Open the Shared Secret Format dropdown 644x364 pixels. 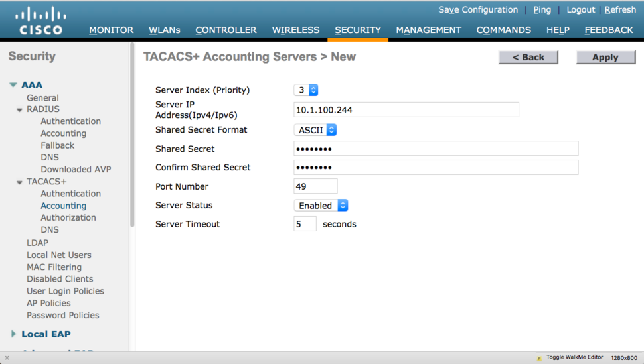[315, 130]
